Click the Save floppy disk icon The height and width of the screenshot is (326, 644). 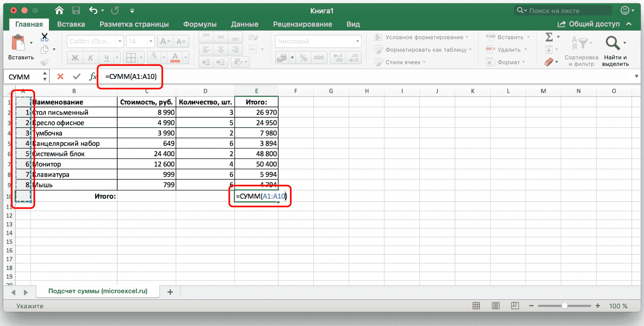[76, 11]
